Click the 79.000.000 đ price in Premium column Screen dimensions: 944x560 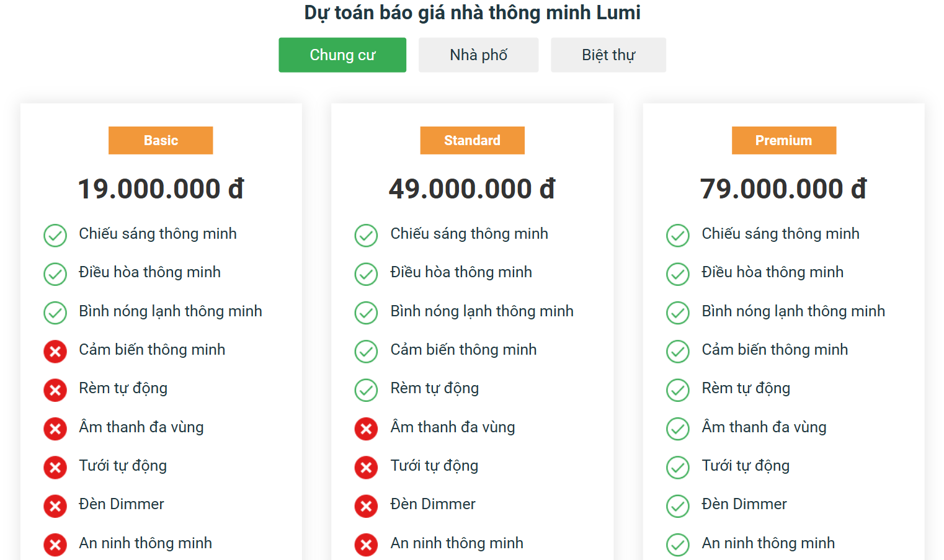(783, 188)
